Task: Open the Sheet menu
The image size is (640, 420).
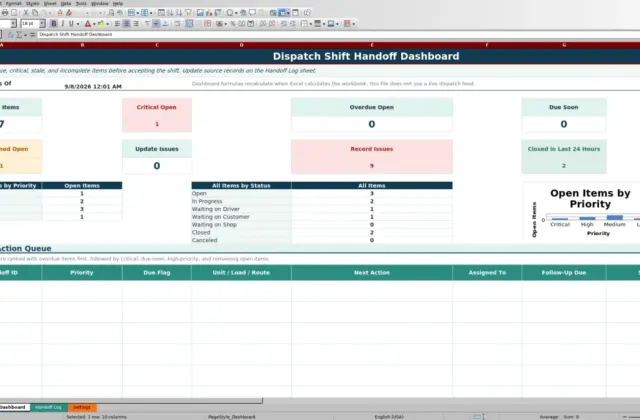Action: click(x=50, y=3)
